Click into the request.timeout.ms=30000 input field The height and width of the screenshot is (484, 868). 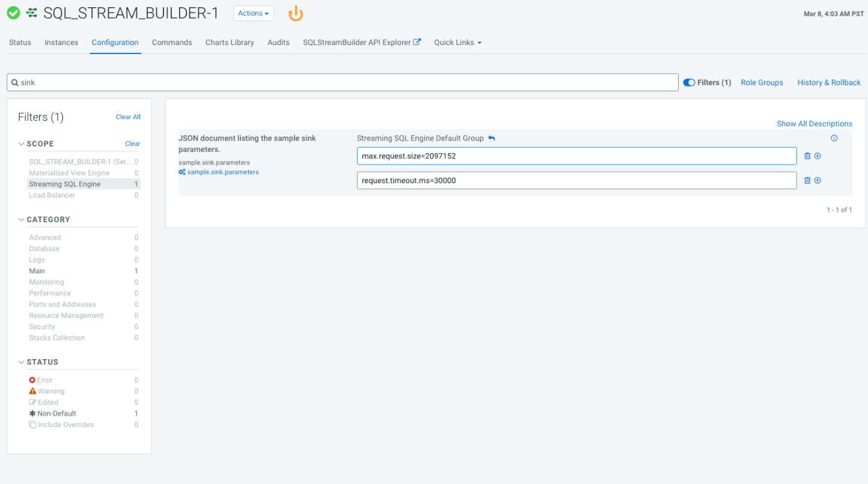577,181
